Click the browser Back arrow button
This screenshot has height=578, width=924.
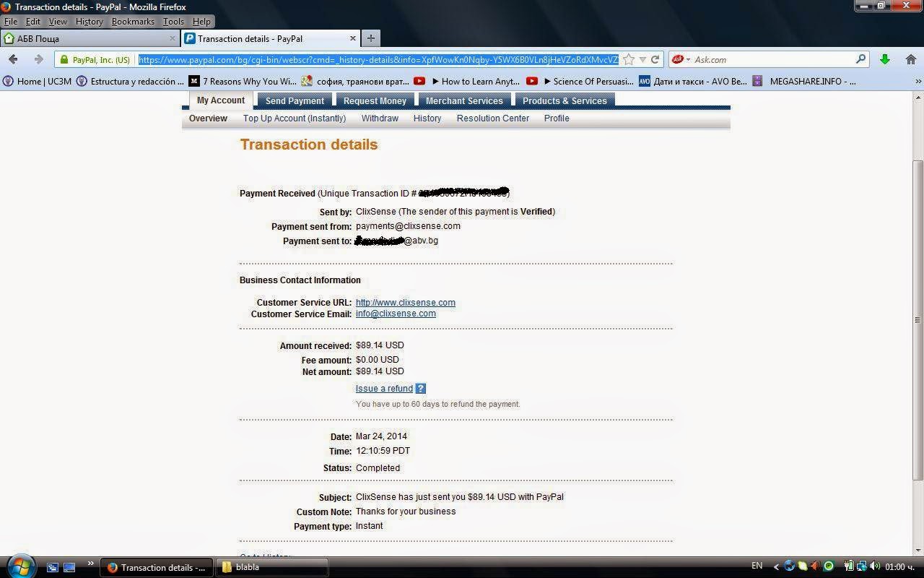pos(13,59)
